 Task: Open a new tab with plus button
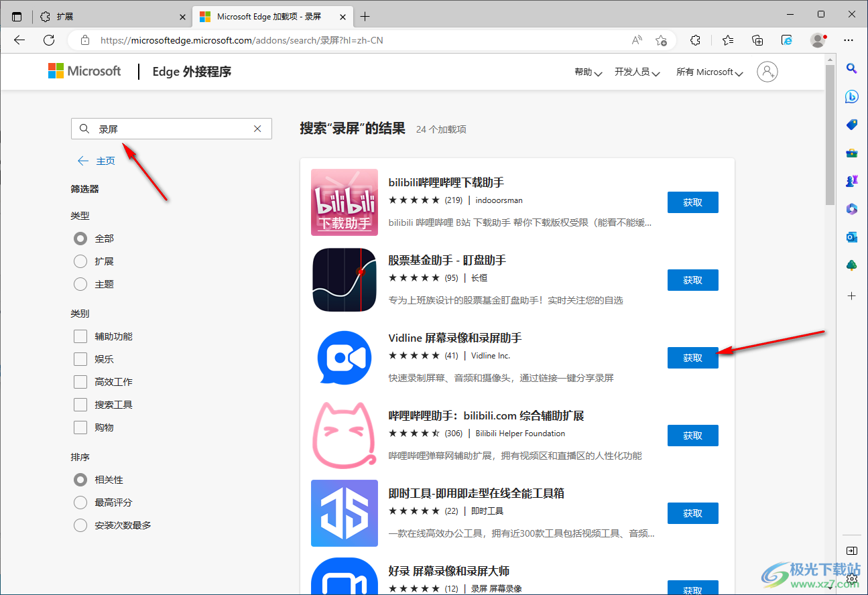[x=365, y=16]
